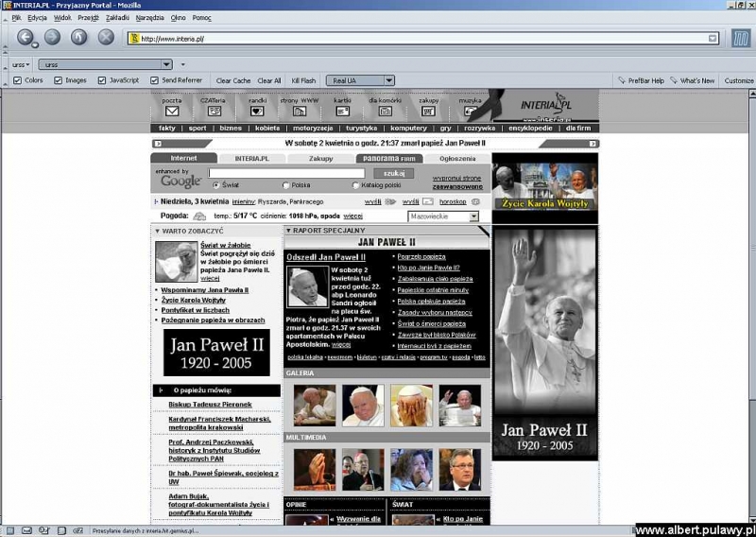756x537 pixels.
Task: Click the Clear Cache button
Action: click(232, 81)
